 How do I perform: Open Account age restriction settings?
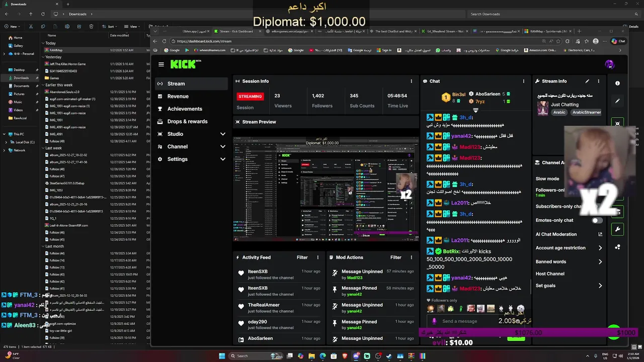pos(569,248)
